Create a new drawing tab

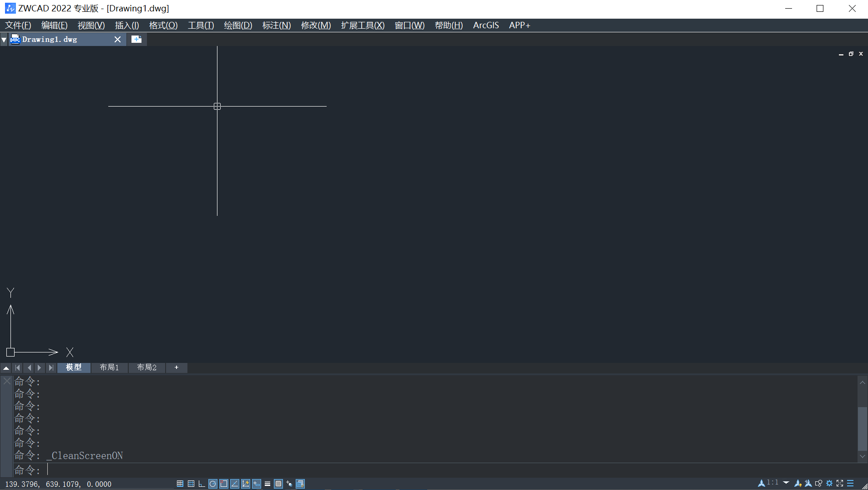pyautogui.click(x=136, y=39)
